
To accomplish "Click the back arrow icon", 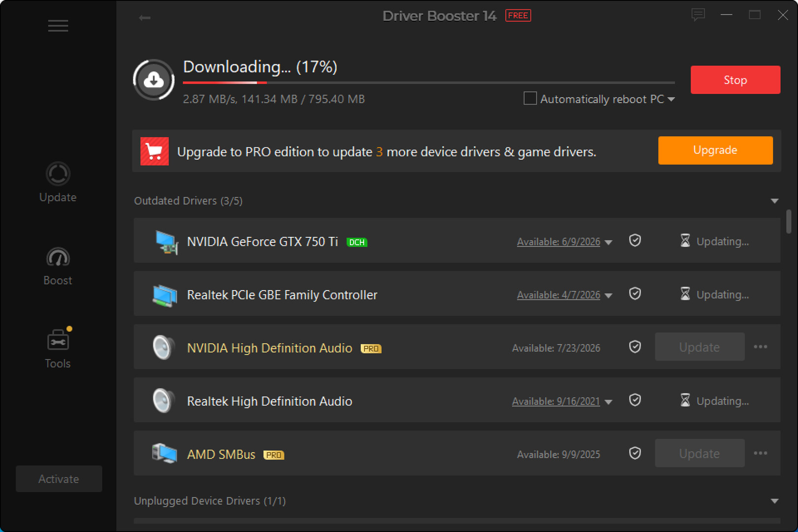I will click(x=144, y=18).
